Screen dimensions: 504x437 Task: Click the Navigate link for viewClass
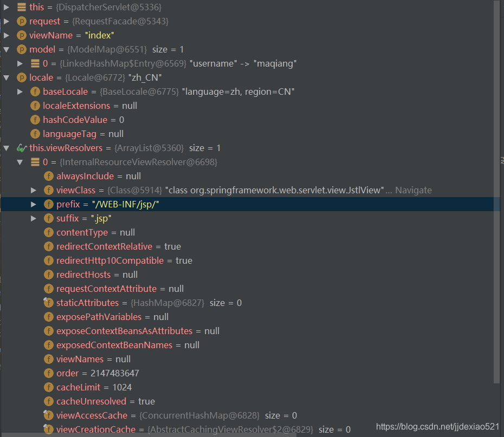(413, 191)
